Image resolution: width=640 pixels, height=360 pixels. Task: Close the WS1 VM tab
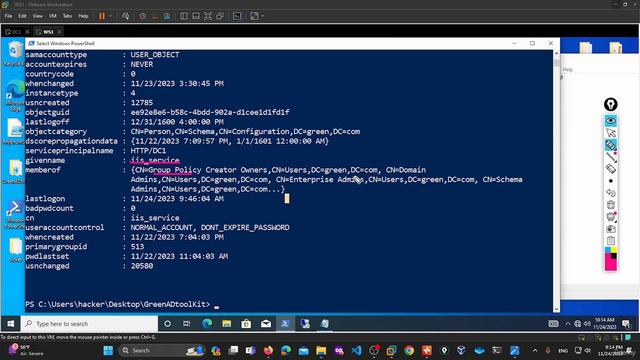point(60,31)
